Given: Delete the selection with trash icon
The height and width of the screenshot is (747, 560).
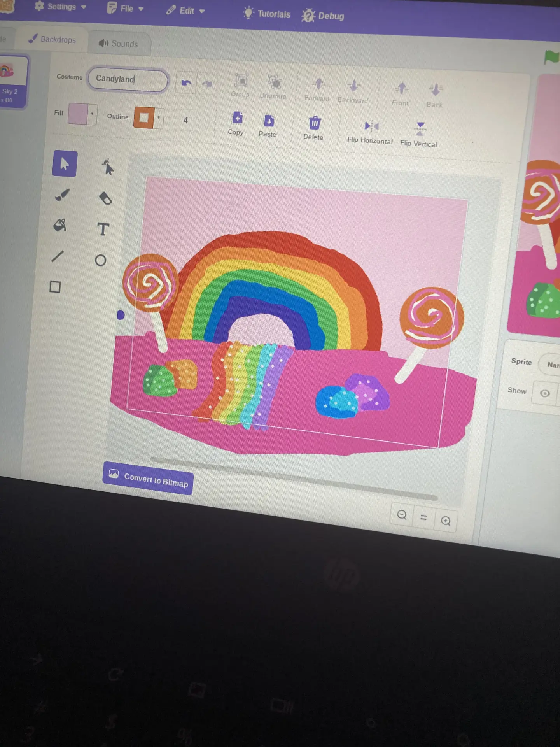Looking at the screenshot, I should [314, 128].
